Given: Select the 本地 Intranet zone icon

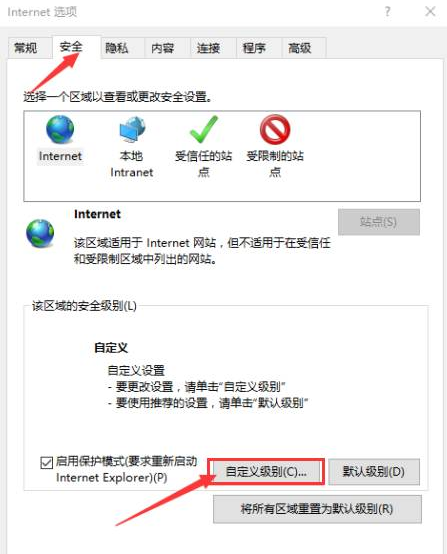Looking at the screenshot, I should [x=132, y=130].
